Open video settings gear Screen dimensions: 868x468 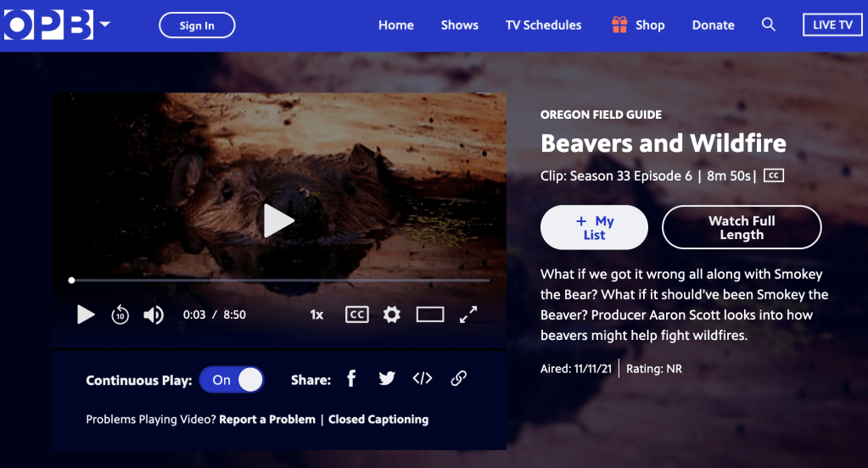pos(391,315)
